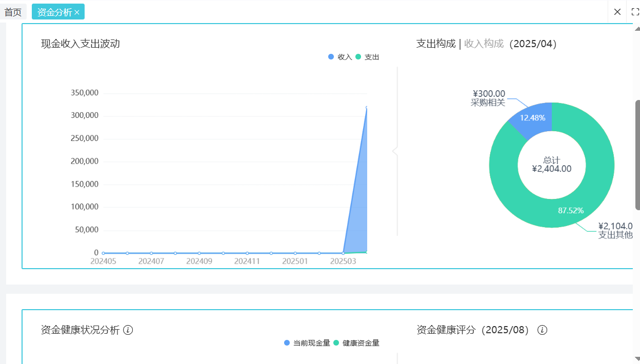Image resolution: width=640 pixels, height=364 pixels.
Task: Switch the donut chart to 收入构成 view
Action: (484, 44)
